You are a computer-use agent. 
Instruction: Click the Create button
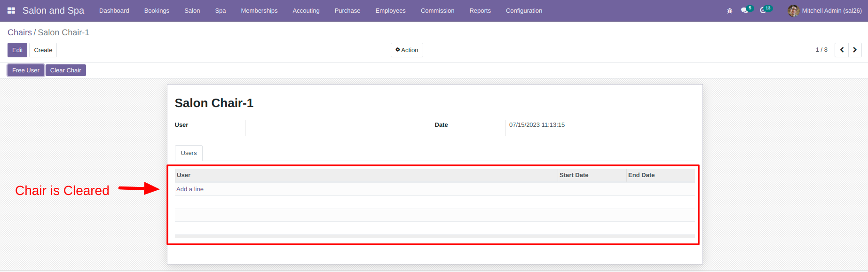tap(43, 50)
